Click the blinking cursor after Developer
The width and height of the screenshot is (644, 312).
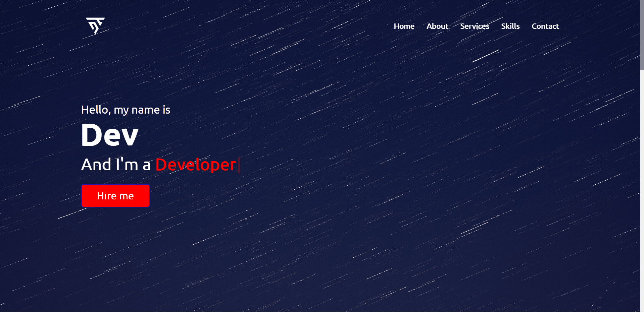click(239, 165)
